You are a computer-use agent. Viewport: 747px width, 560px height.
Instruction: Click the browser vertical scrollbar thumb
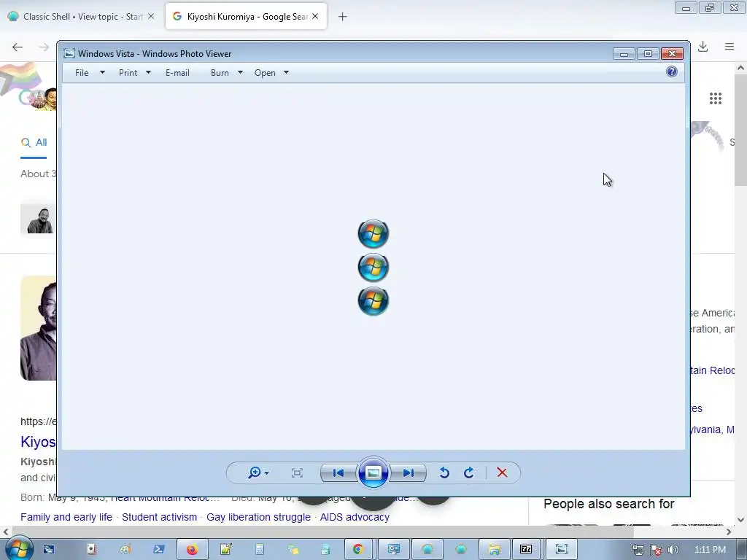coord(741,130)
